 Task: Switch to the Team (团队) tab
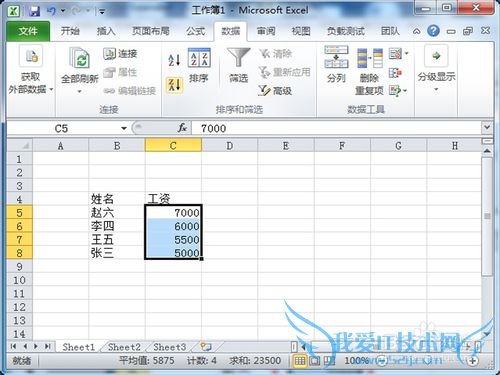(x=390, y=31)
